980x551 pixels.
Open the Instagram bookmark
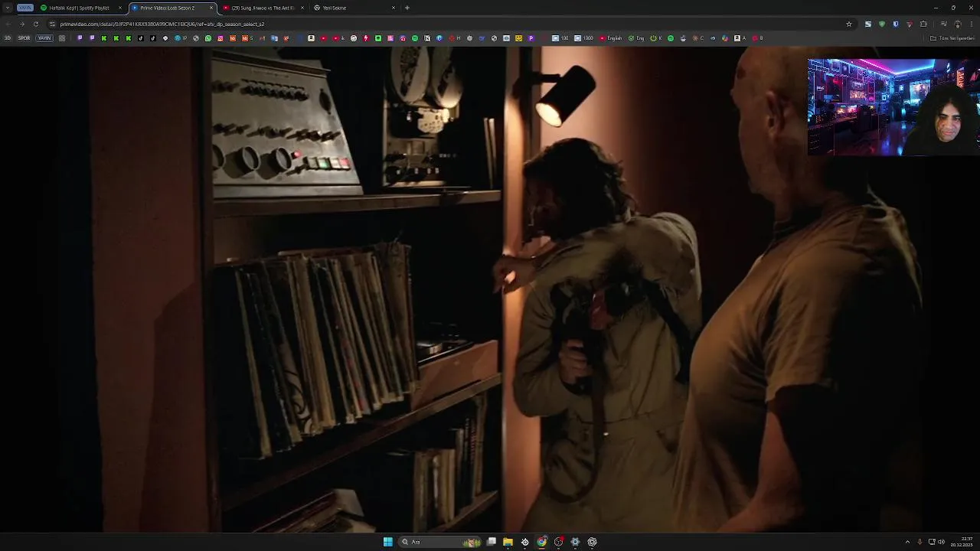tap(220, 38)
